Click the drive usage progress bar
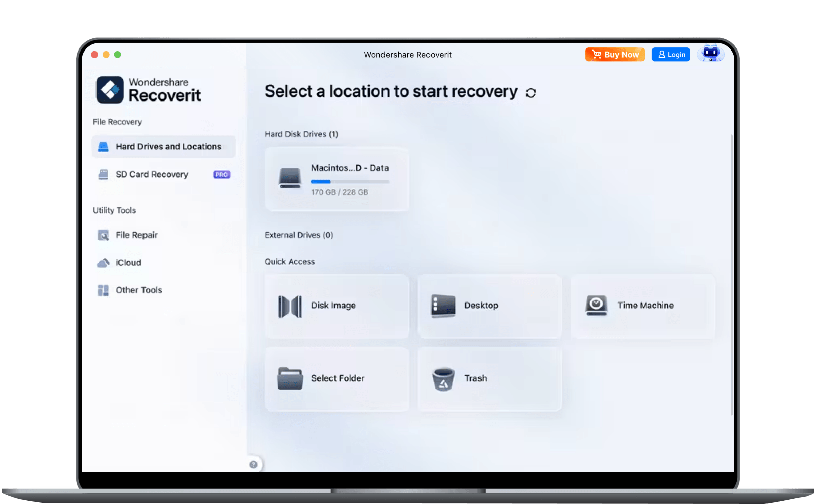Viewport: 815px width, 504px height. coord(350,182)
